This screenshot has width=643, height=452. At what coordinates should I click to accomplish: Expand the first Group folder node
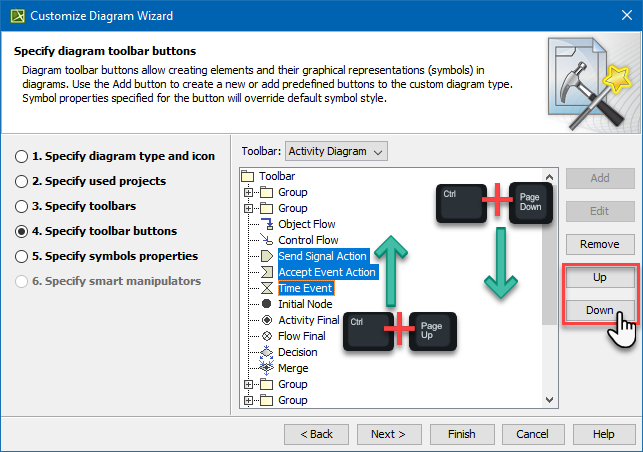pyautogui.click(x=248, y=192)
